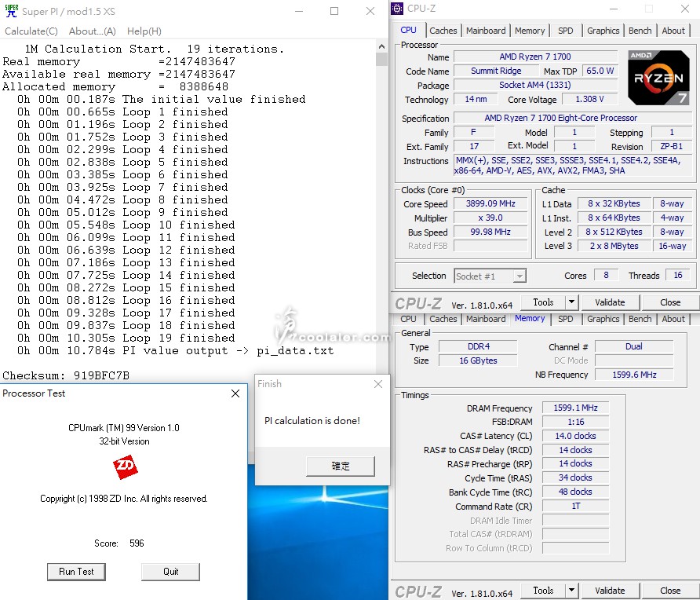Image resolution: width=700 pixels, height=600 pixels.
Task: Open the Calculate(C) menu in Super PI
Action: pyautogui.click(x=31, y=31)
